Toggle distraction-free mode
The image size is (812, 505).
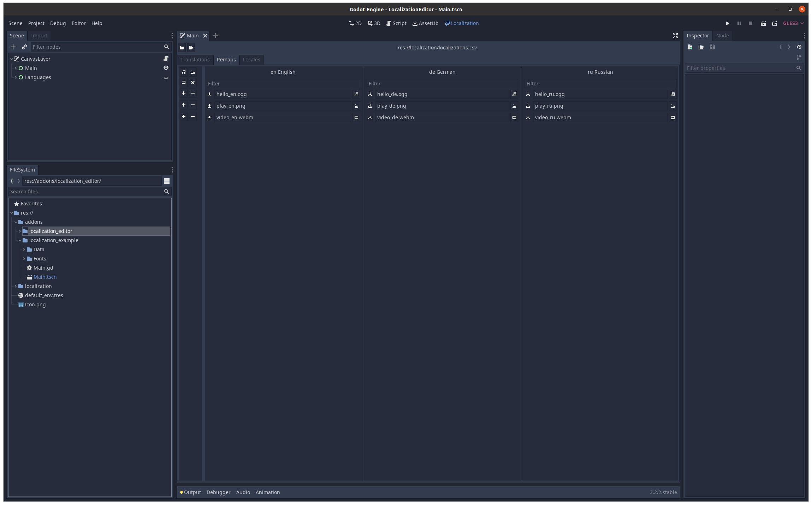pyautogui.click(x=675, y=36)
